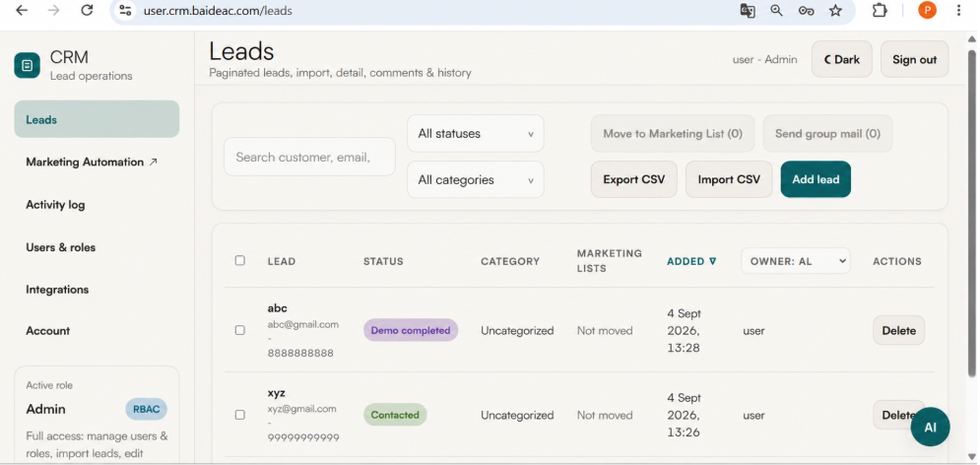Open the All categories dropdown
980x465 pixels.
(476, 179)
